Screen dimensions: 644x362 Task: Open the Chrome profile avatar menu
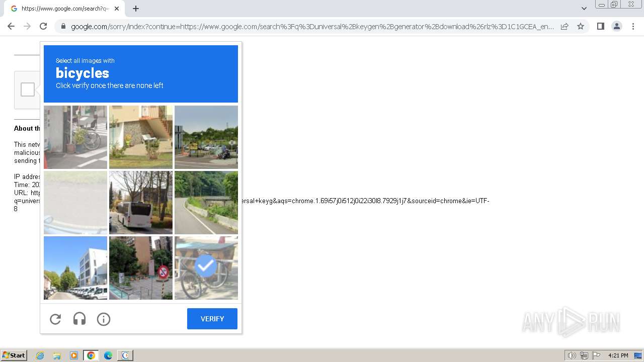[617, 26]
